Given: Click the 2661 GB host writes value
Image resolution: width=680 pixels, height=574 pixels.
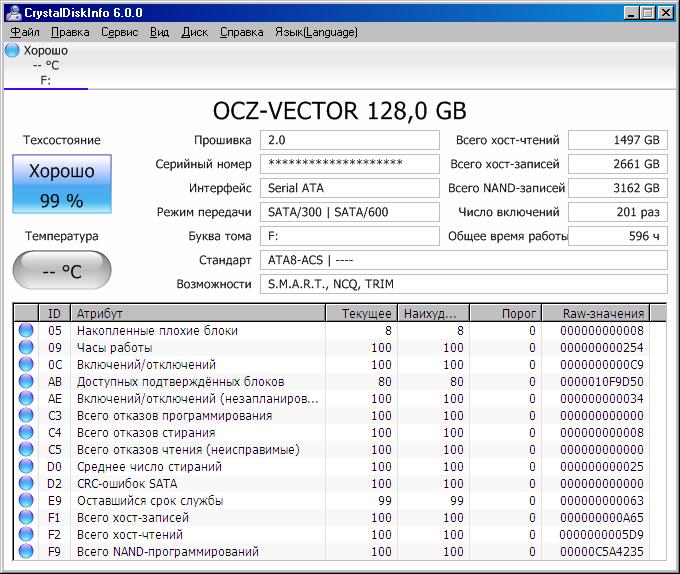Looking at the screenshot, I should (618, 164).
